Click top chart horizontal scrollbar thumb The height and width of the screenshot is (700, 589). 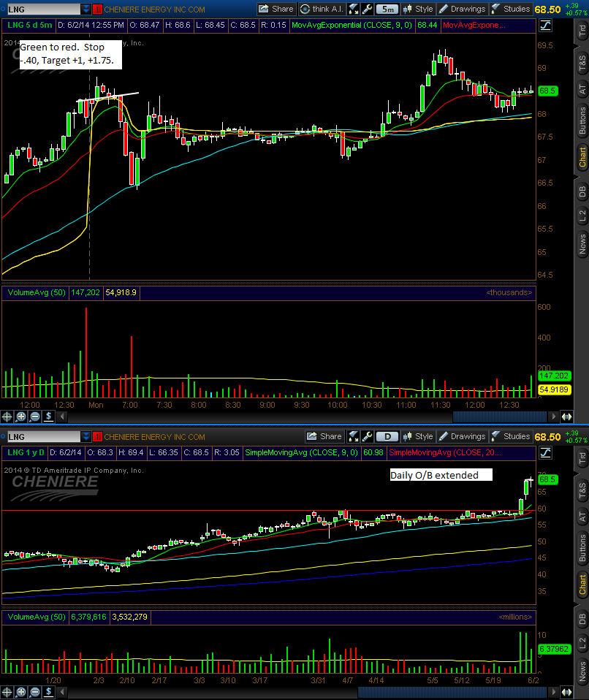pos(500,416)
